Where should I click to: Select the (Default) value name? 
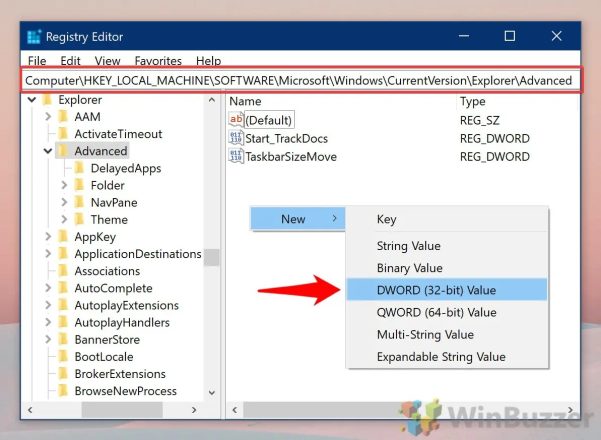point(269,120)
